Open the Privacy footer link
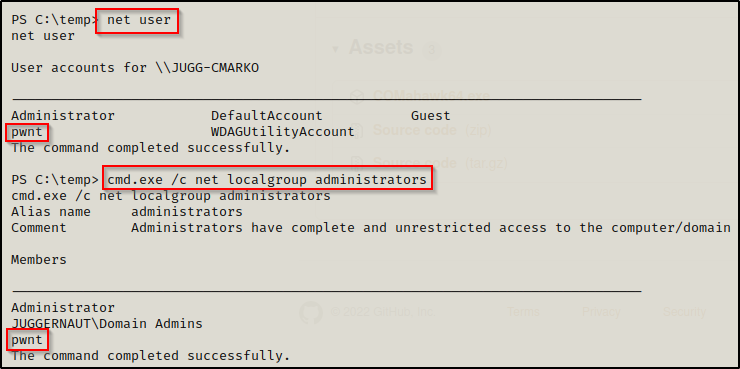 (x=600, y=312)
